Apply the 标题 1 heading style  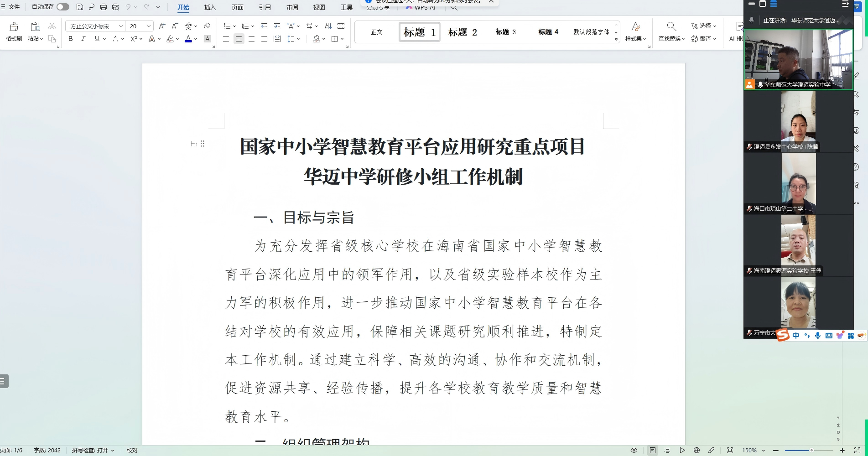[419, 32]
